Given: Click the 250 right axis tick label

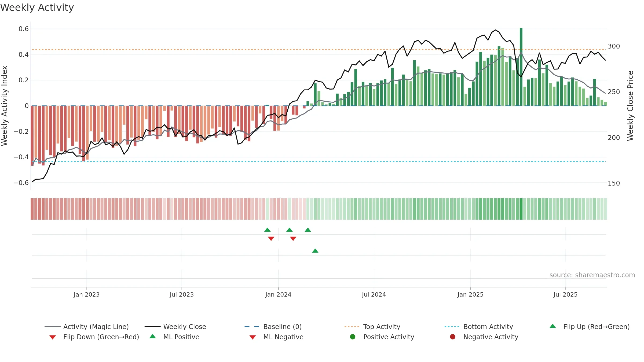Looking at the screenshot, I should point(614,92).
